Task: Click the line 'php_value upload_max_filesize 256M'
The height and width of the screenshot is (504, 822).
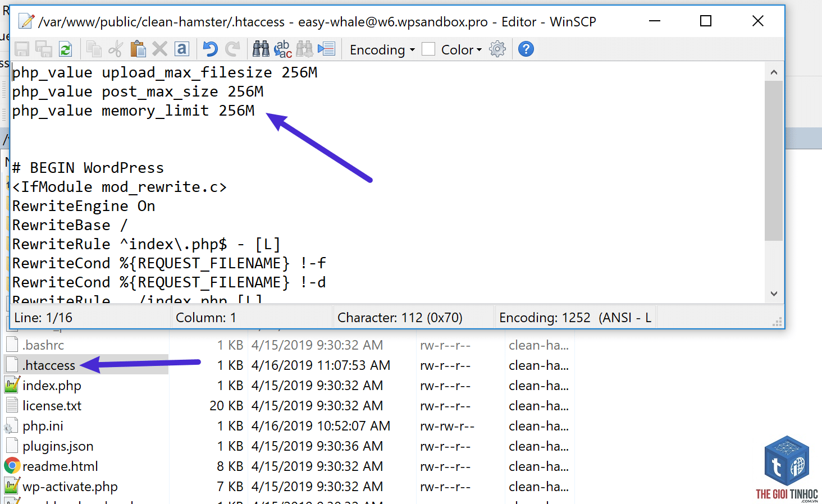Action: coord(165,73)
